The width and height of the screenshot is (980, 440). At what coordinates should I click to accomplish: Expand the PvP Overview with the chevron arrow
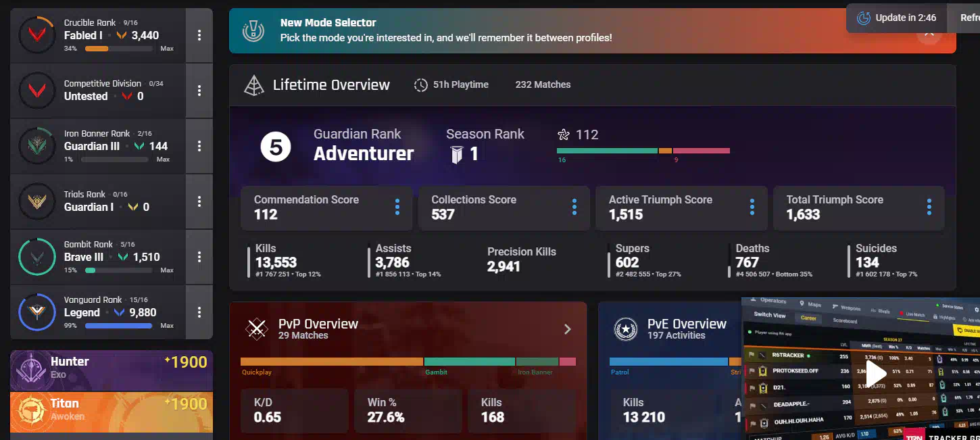click(x=568, y=329)
